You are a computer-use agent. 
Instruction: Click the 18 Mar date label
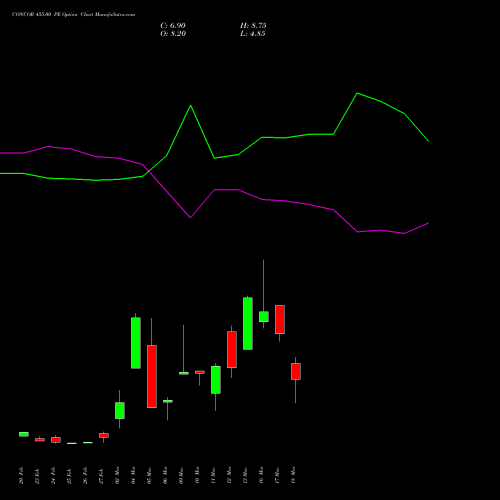click(x=293, y=475)
